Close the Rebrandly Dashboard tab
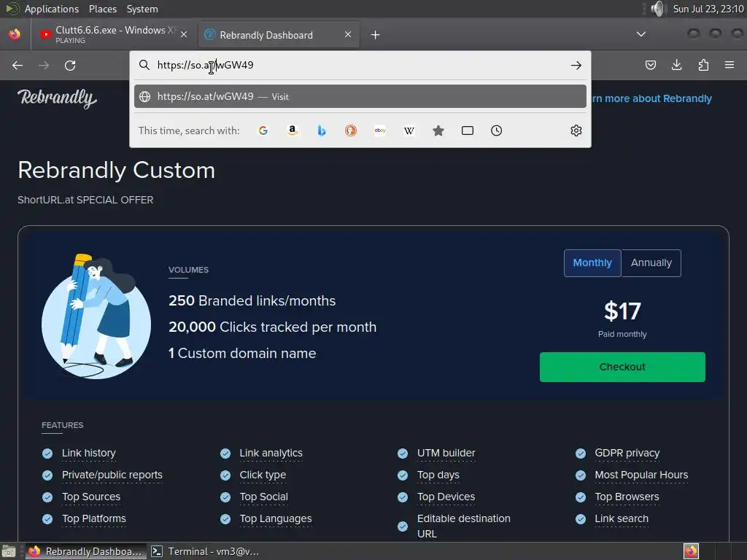Viewport: 747px width, 560px height. (x=348, y=34)
